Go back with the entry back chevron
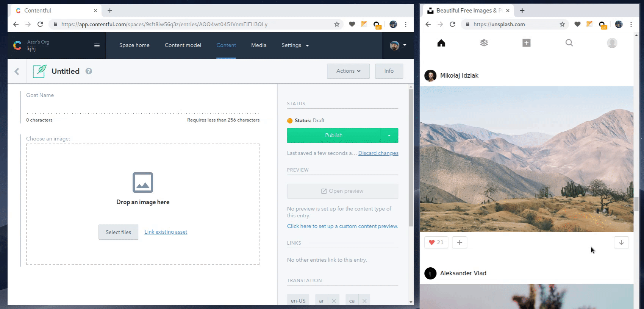Image resolution: width=644 pixels, height=309 pixels. tap(17, 71)
